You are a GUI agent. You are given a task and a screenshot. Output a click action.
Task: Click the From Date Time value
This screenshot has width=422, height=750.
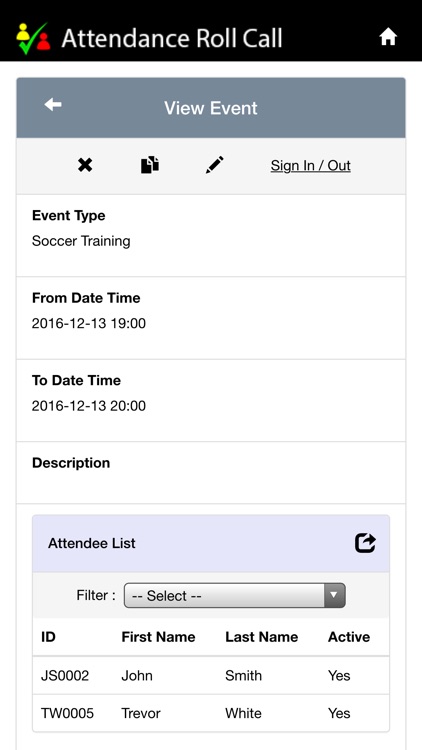click(x=89, y=324)
